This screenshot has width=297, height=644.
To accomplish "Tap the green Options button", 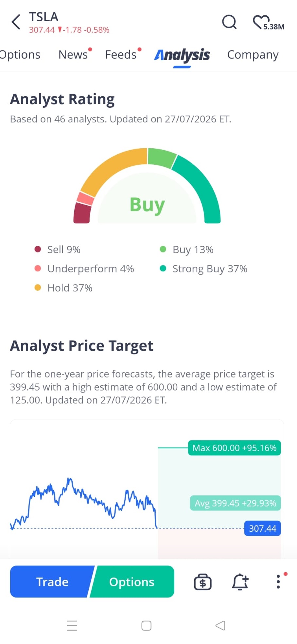I will [x=132, y=581].
